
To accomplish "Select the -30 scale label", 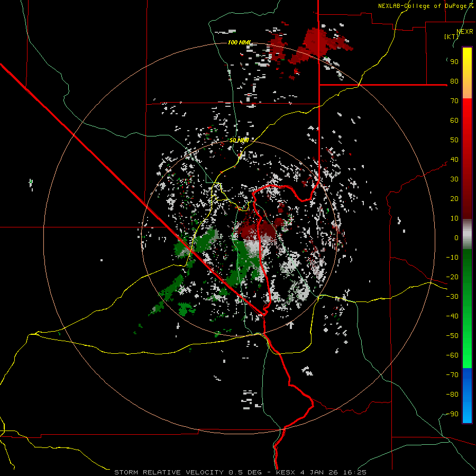I will click(452, 297).
